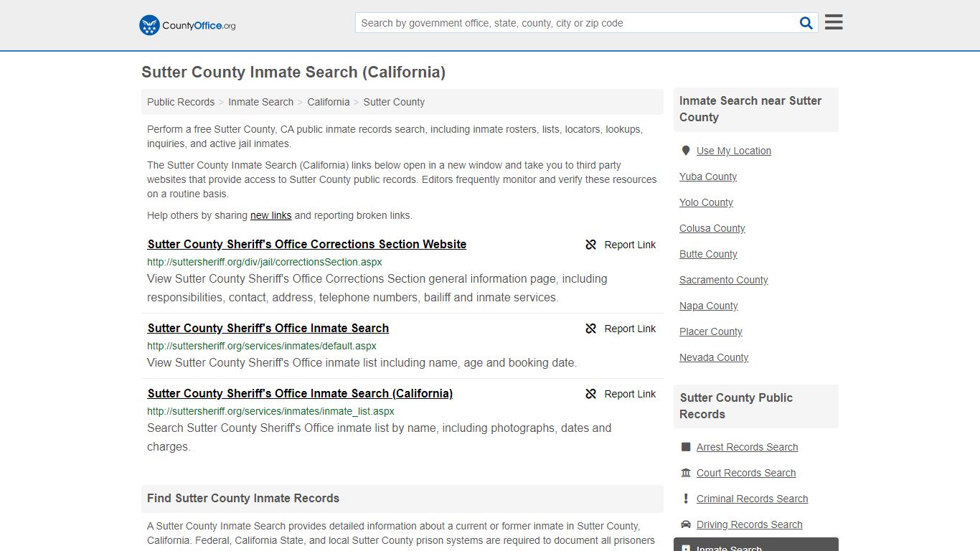Click the Court Records courthouse icon
Screen dimensions: 980x551
(x=686, y=473)
